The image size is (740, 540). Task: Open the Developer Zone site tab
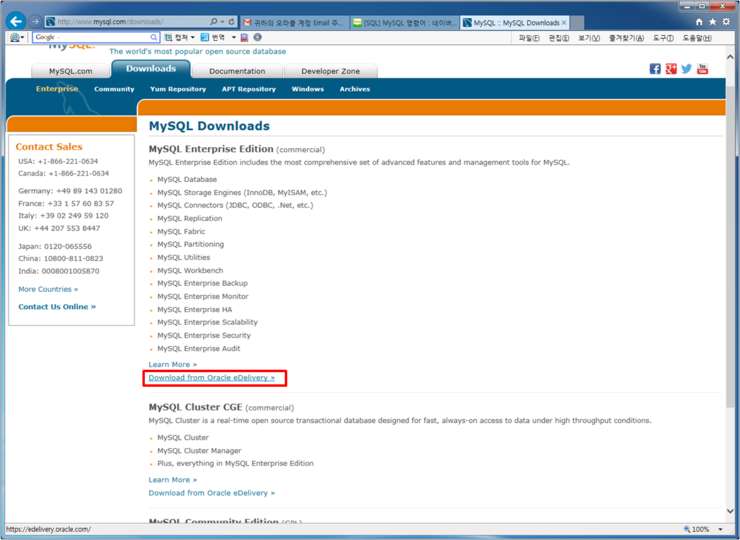click(330, 71)
